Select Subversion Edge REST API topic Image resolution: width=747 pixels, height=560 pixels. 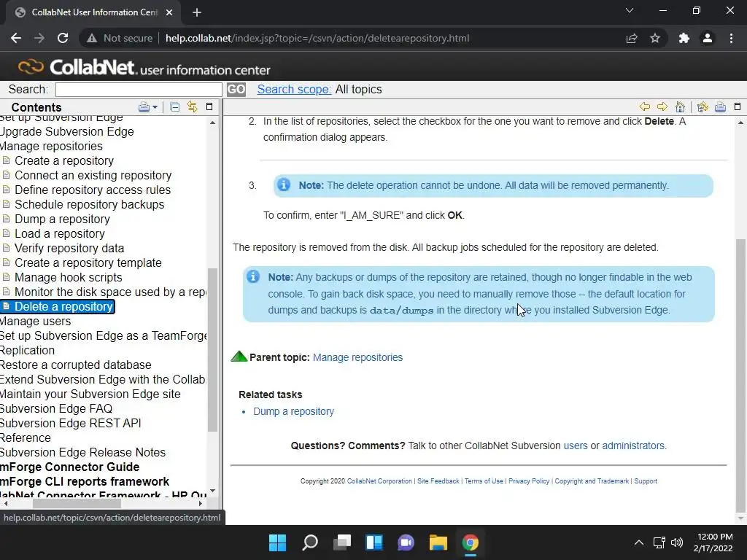tap(71, 424)
